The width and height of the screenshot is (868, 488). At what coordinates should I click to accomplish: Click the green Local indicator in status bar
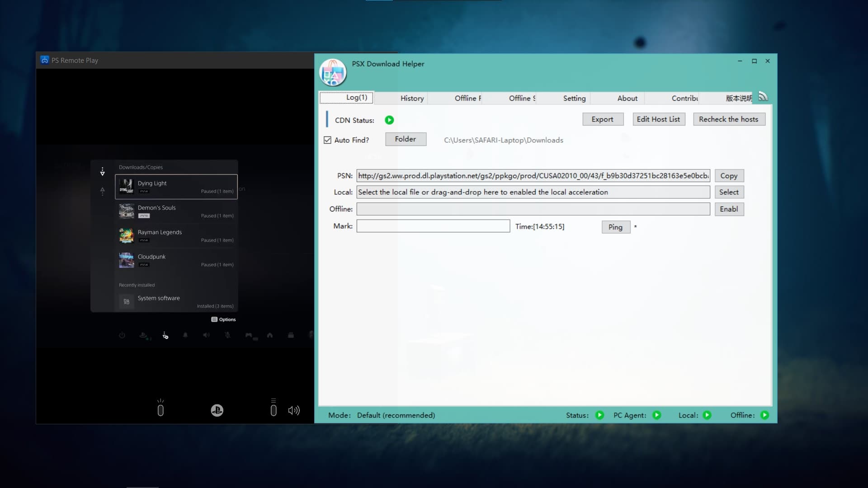707,415
